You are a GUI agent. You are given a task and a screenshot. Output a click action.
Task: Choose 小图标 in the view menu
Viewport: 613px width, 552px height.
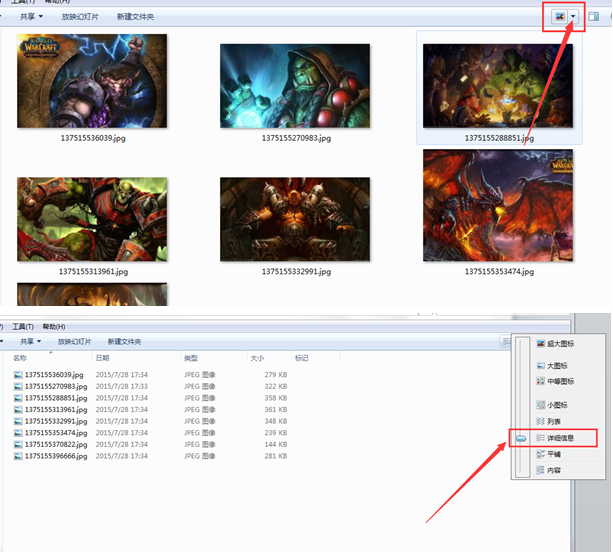[x=552, y=405]
